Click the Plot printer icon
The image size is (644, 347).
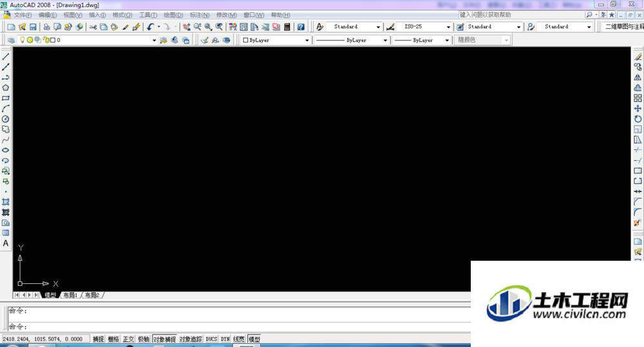pos(46,26)
